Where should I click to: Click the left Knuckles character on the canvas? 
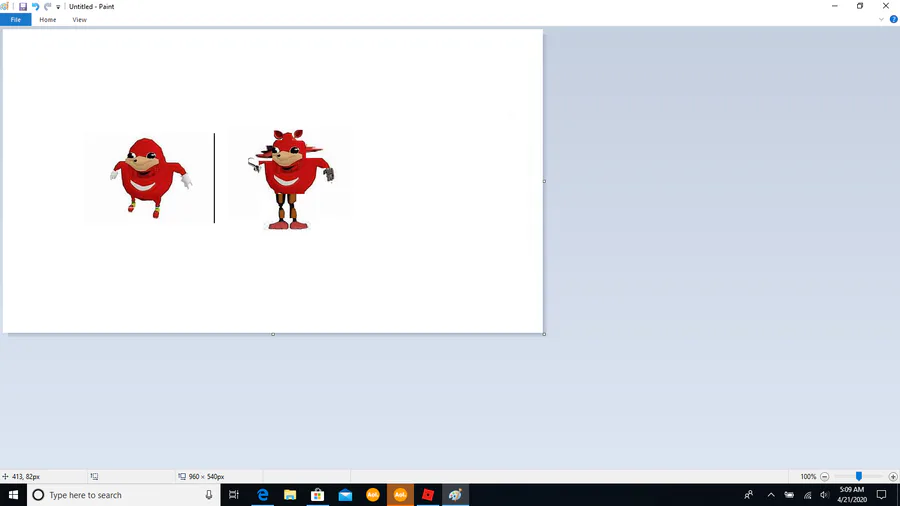tap(149, 177)
